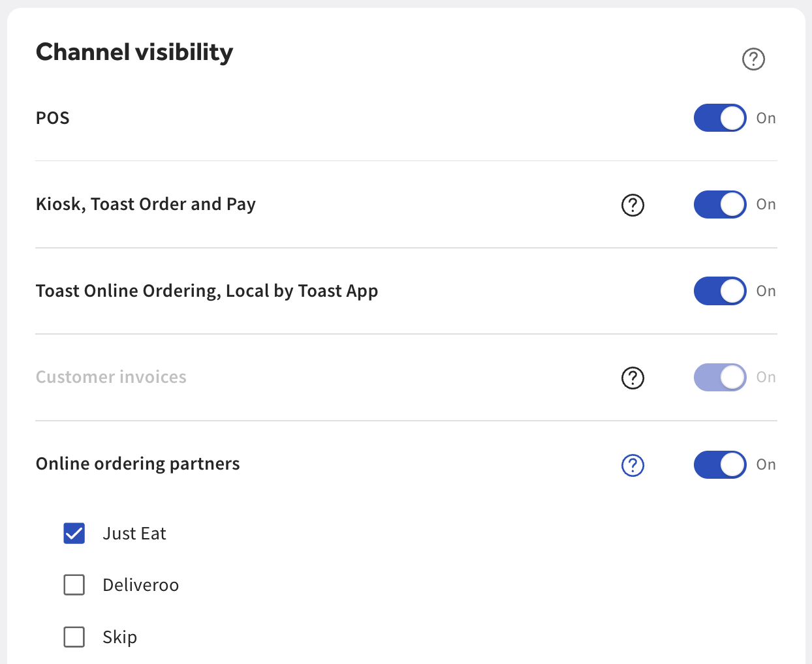This screenshot has height=664, width=812.
Task: Turn off the POS toggle switch
Action: click(x=719, y=118)
